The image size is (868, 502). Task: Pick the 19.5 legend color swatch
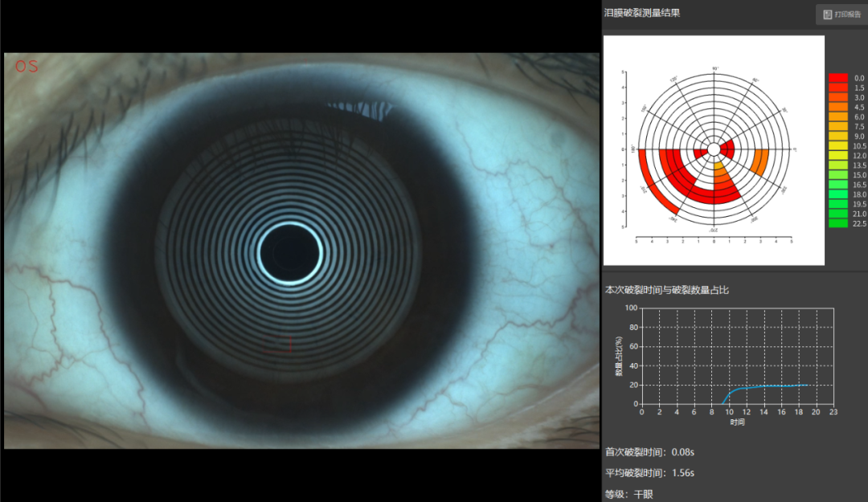click(838, 204)
